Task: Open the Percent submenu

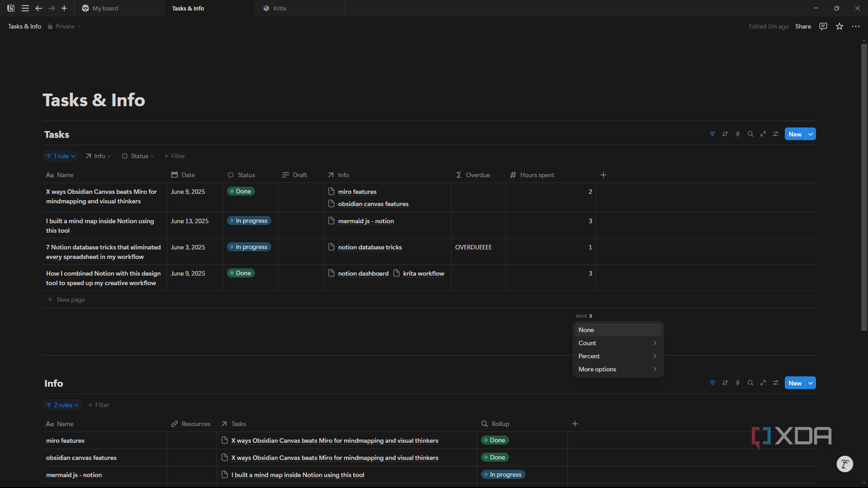Action: point(618,356)
